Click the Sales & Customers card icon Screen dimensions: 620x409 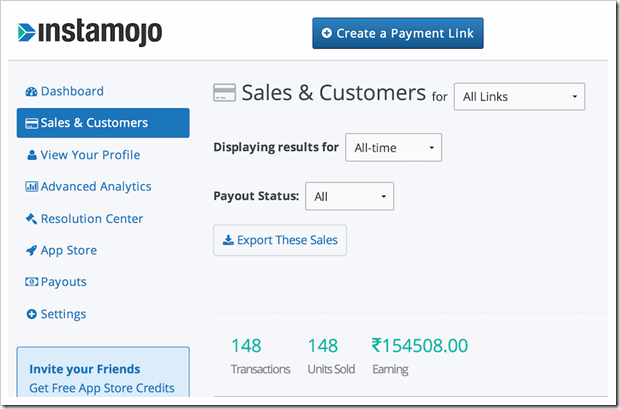[x=31, y=123]
